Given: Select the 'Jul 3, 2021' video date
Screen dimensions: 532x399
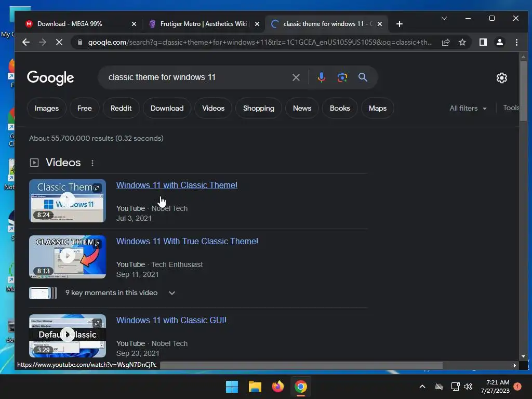Looking at the screenshot, I should [134, 219].
